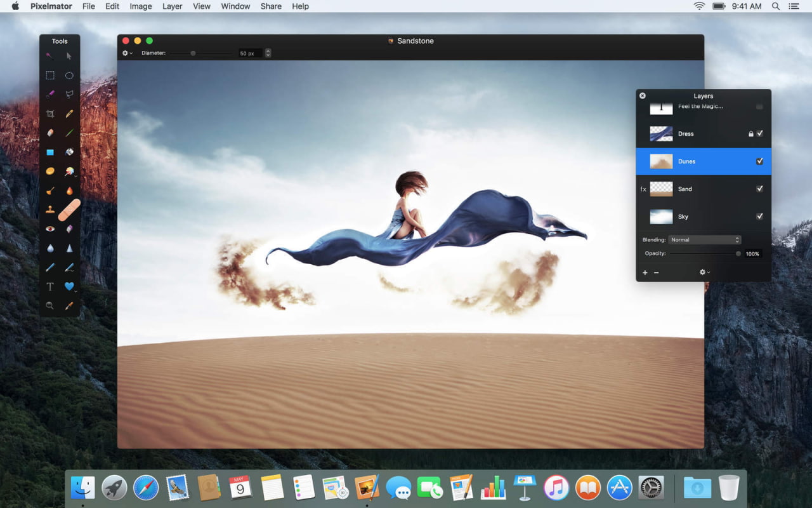This screenshot has height=508, width=812.
Task: Select the Red Eye removal tool
Action: pyautogui.click(x=49, y=229)
